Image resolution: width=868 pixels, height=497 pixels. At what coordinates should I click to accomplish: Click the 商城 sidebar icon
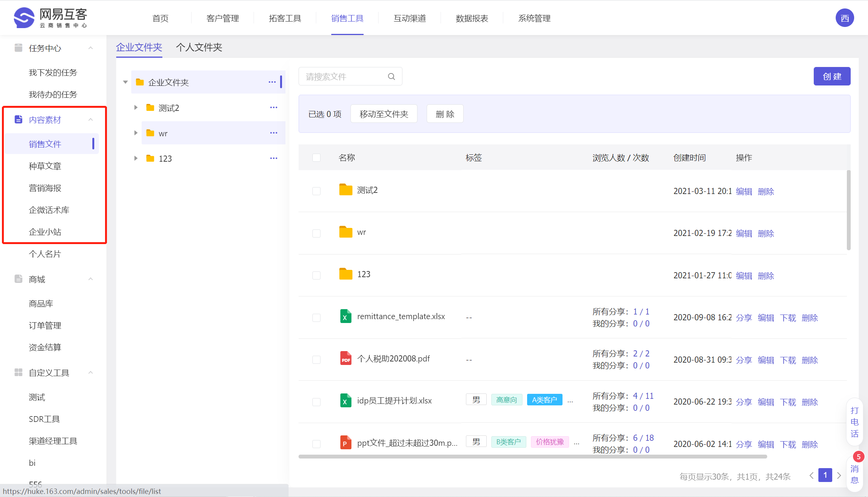18,279
